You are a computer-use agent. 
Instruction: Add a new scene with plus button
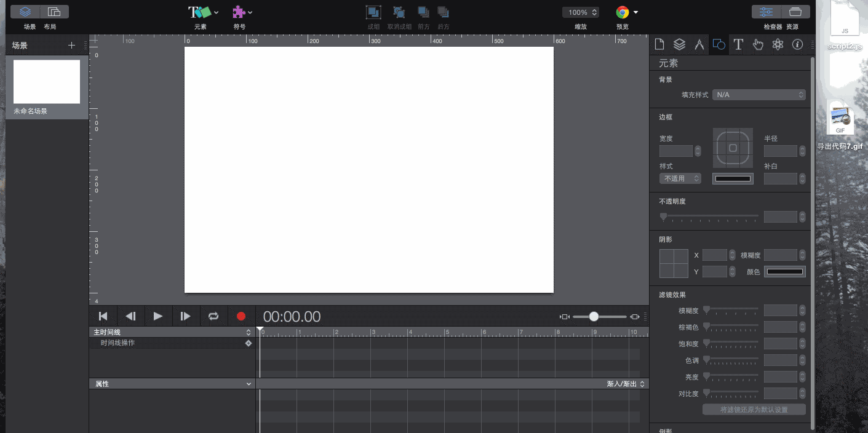point(71,46)
